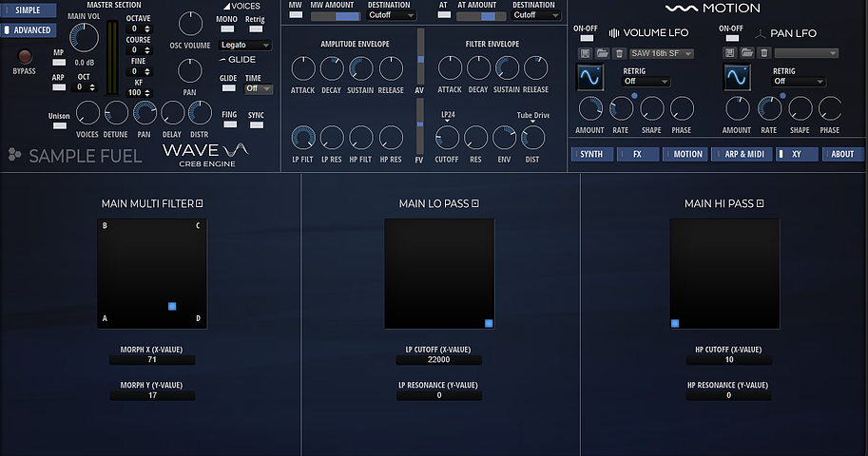This screenshot has height=456, width=868.
Task: Toggle the Volume LFO ON-OFF switch
Action: click(587, 38)
